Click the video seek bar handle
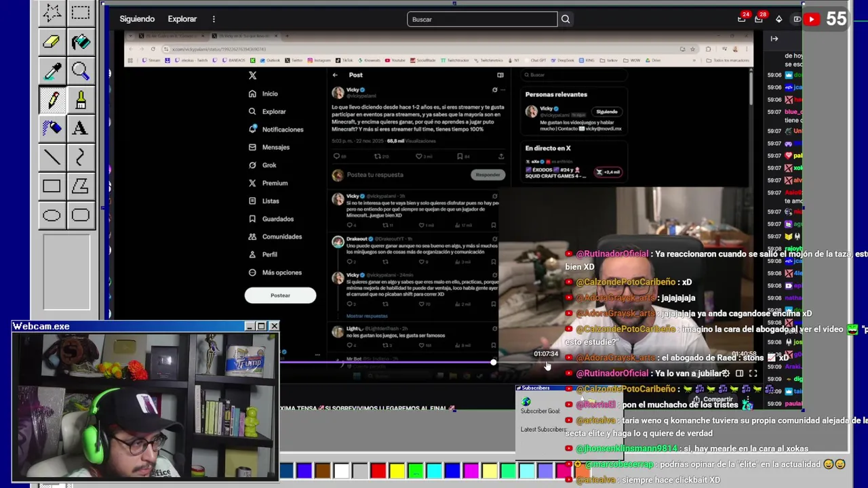Screen dimensions: 868x488 point(493,363)
